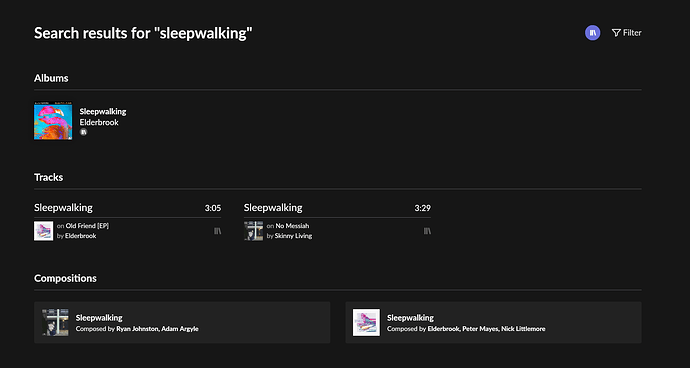Open composition by Ryan Johnston, Adam Argyle
Viewport: 690px width, 368px height.
(x=182, y=322)
